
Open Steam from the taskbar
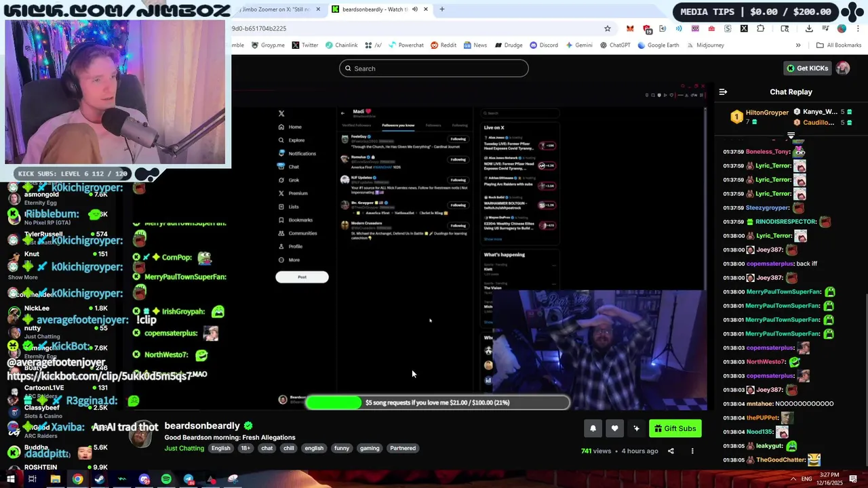100,479
